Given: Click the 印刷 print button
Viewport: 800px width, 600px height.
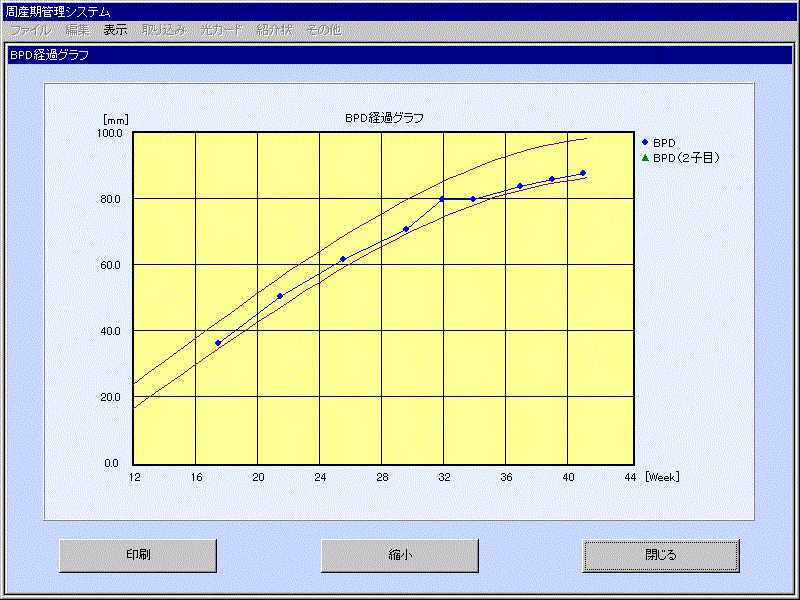Looking at the screenshot, I should click(138, 554).
